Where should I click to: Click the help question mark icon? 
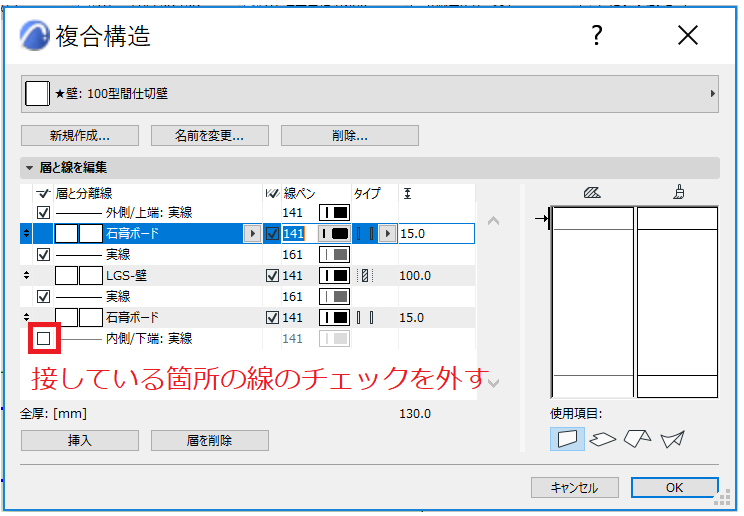(x=596, y=36)
